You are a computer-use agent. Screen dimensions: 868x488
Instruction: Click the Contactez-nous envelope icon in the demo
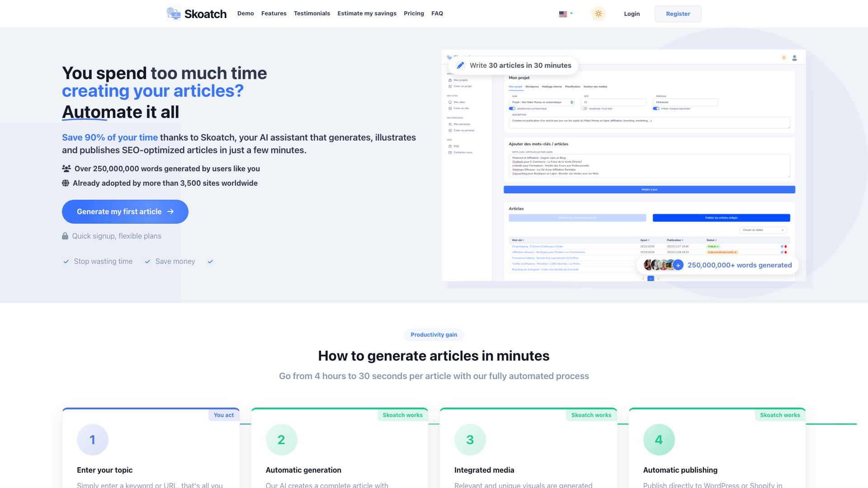tap(450, 153)
